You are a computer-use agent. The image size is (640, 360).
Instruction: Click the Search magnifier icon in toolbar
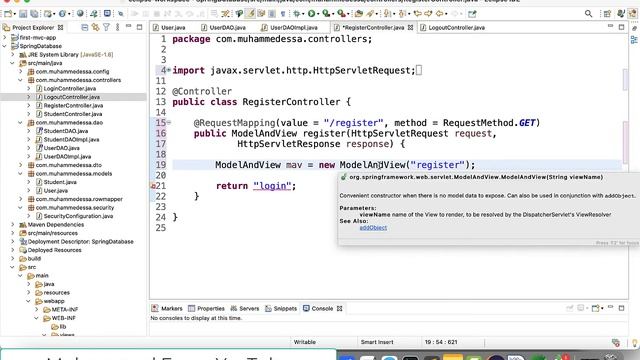click(x=588, y=14)
